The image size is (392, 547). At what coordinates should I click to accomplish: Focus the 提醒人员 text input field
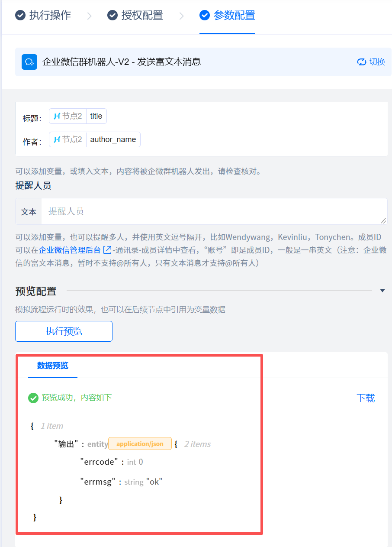214,211
